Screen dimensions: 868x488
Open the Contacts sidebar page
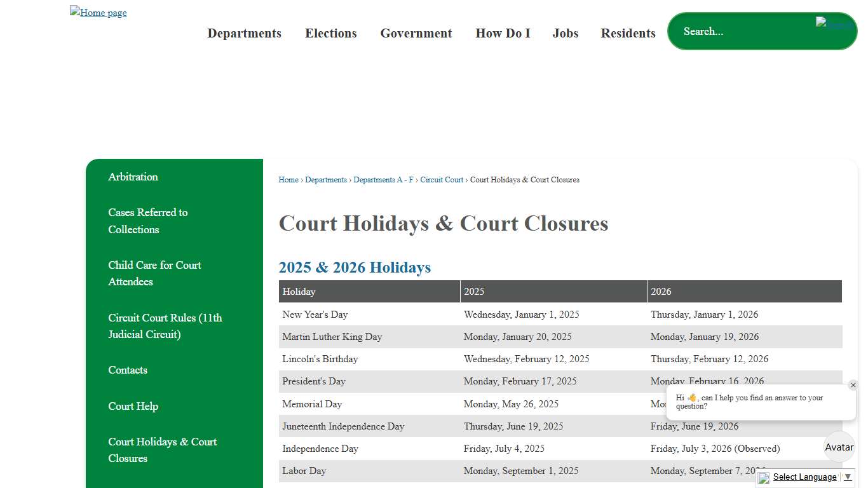click(x=127, y=370)
